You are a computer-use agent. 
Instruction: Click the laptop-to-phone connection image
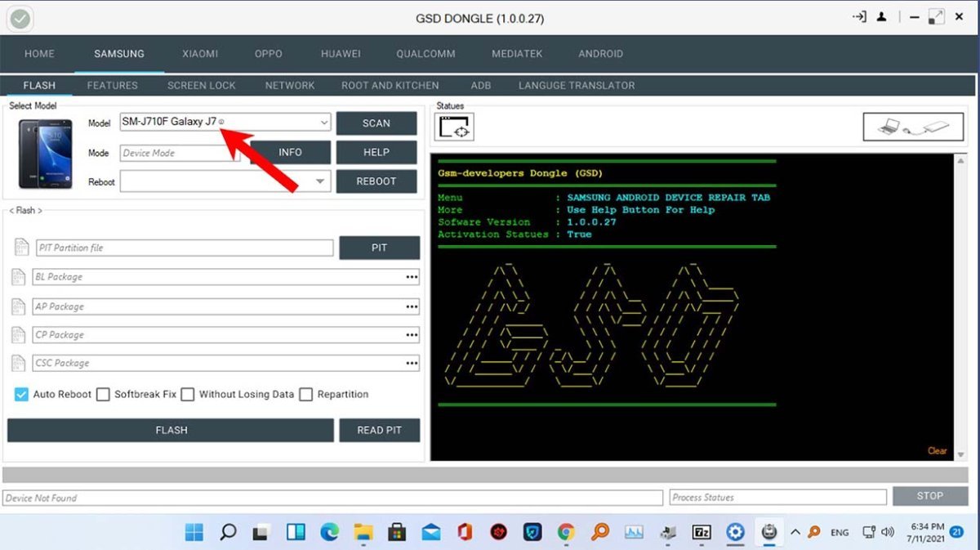pos(914,127)
